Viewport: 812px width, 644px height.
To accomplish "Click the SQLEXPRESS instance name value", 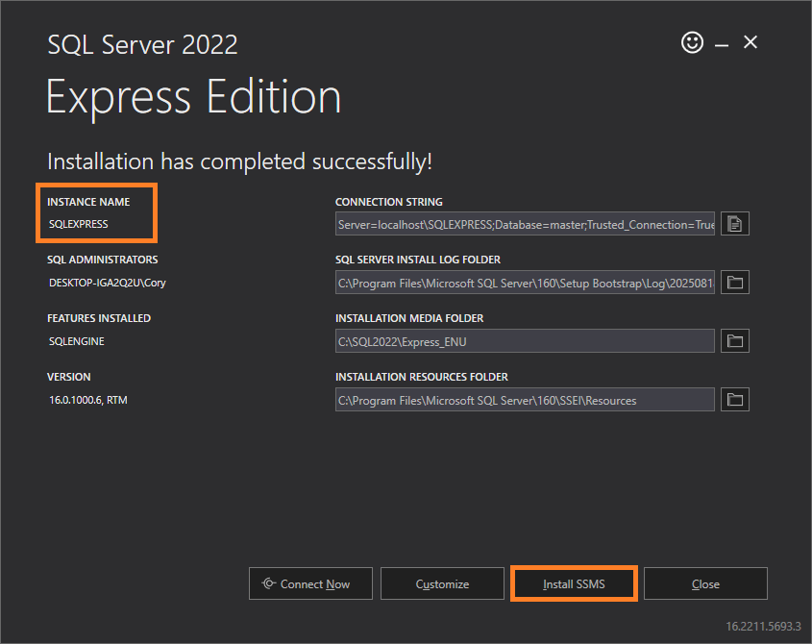I will pos(79,224).
